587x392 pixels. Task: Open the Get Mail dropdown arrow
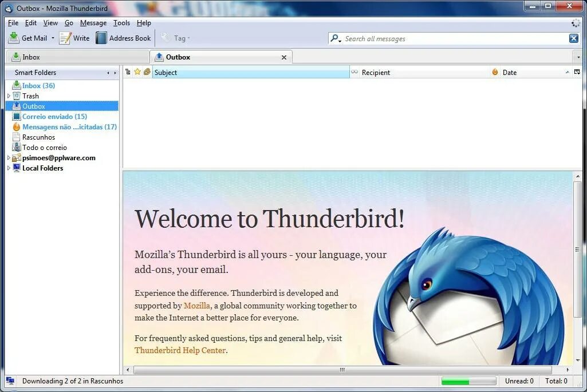[53, 38]
